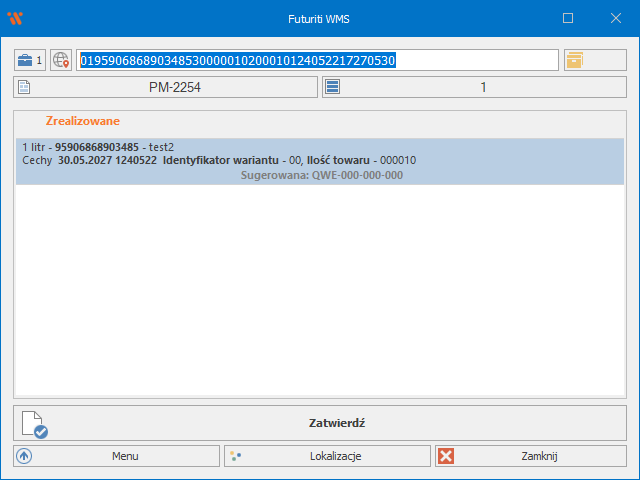Click the globe location pin icon
The height and width of the screenshot is (480, 640).
[62, 60]
